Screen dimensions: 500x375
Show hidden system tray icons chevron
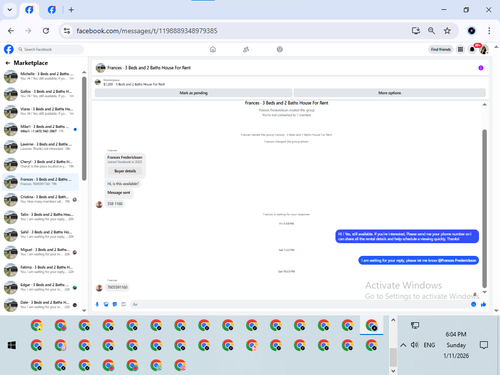coord(403,345)
